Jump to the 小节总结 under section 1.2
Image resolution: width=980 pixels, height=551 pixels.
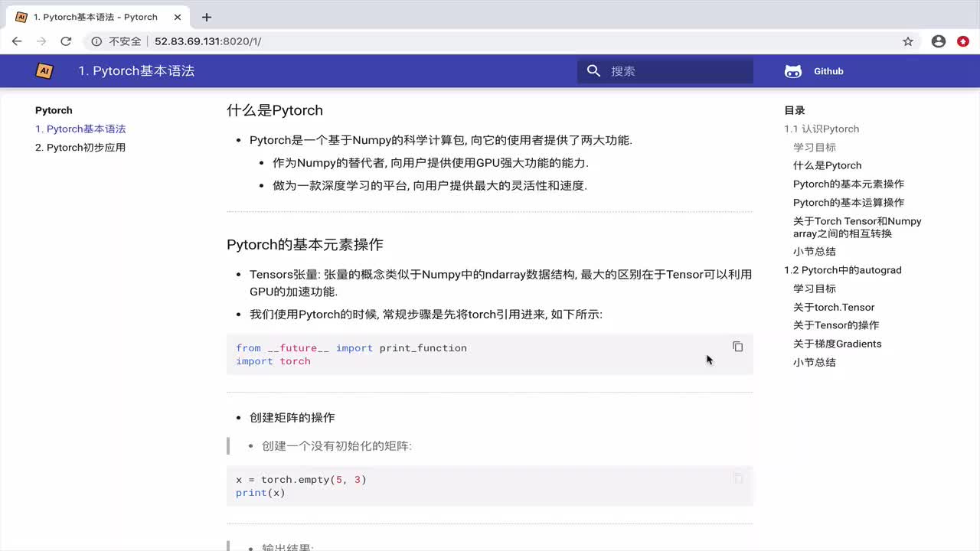pos(815,362)
